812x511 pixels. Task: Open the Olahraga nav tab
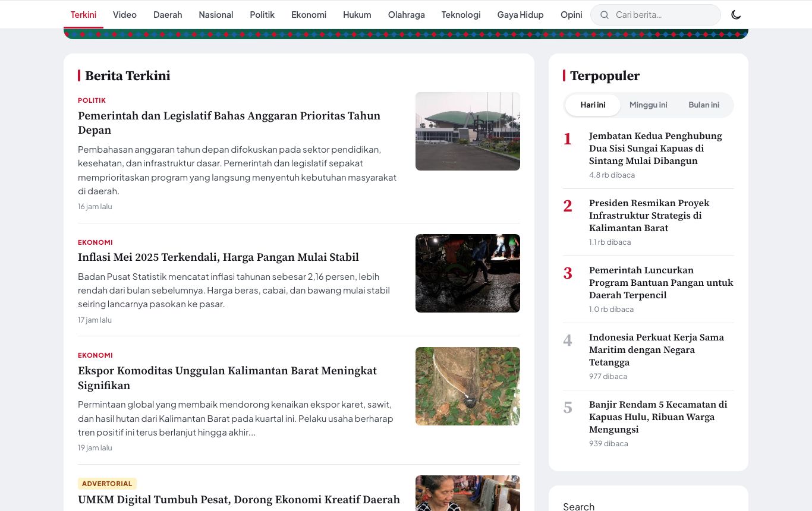tap(407, 15)
